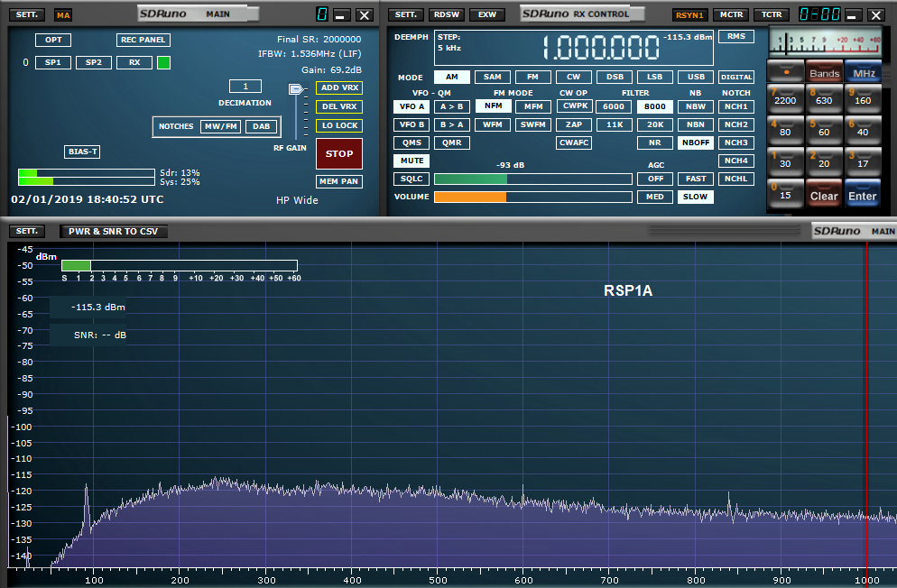
Task: Enable NCH1 notch
Action: pyautogui.click(x=736, y=106)
